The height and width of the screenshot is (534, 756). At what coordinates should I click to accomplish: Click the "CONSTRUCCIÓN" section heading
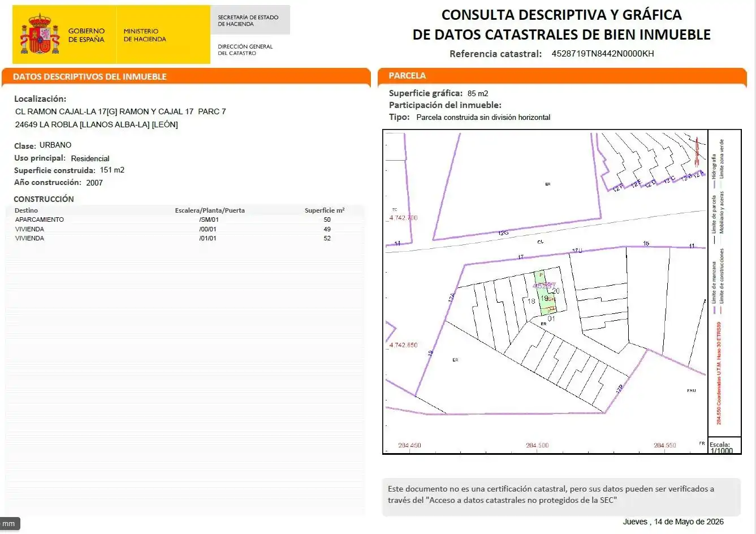pos(44,199)
